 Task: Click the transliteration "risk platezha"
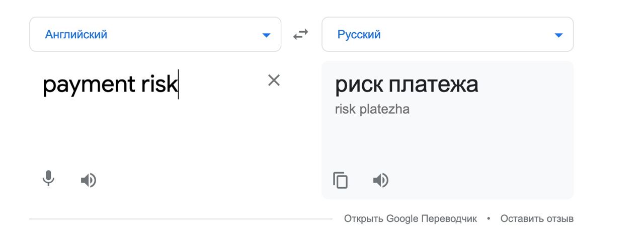click(x=372, y=109)
